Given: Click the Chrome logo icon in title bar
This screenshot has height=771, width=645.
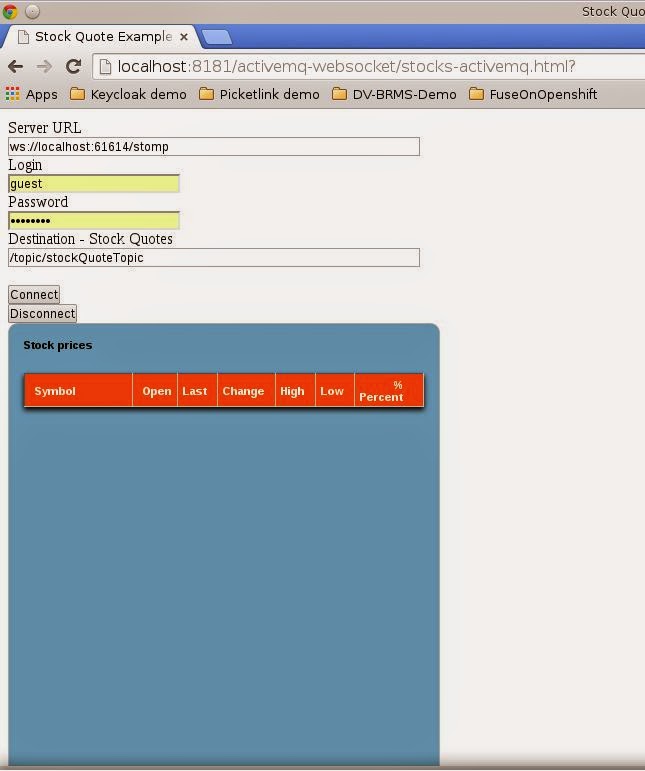Looking at the screenshot, I should point(10,11).
